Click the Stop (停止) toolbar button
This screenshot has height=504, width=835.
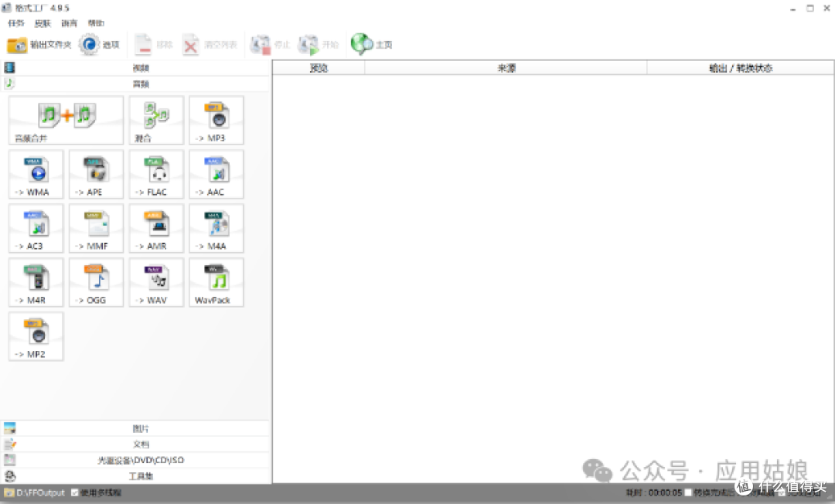tap(270, 45)
